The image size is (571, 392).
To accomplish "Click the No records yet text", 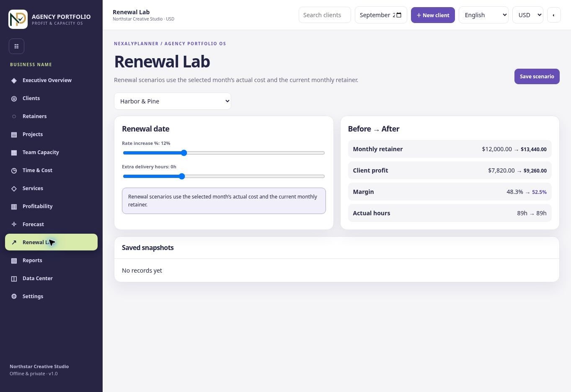I will coord(142,271).
